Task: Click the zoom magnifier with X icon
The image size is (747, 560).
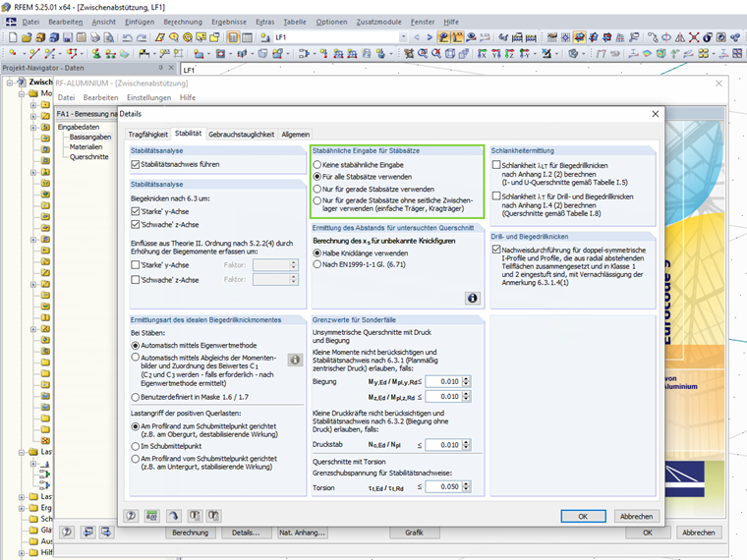Action: coord(435,54)
